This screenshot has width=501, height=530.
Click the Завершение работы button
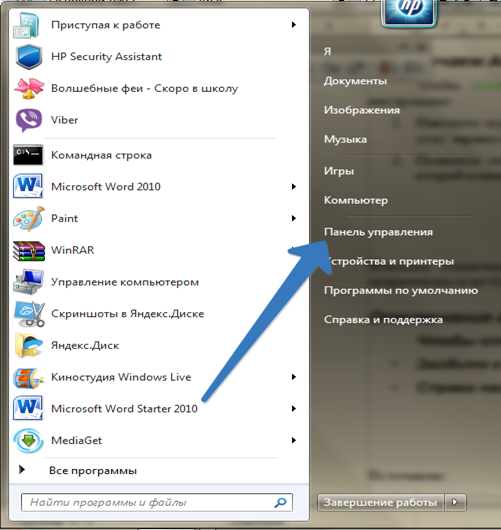[380, 502]
